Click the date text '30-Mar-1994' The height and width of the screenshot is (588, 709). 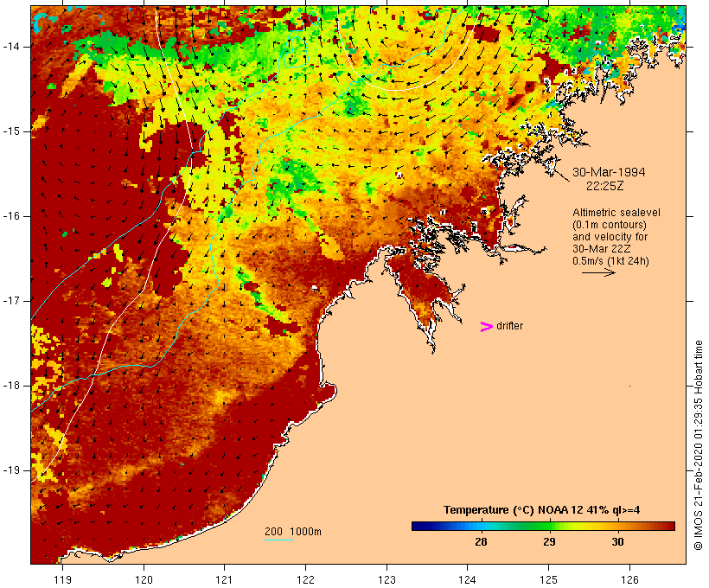click(x=609, y=172)
